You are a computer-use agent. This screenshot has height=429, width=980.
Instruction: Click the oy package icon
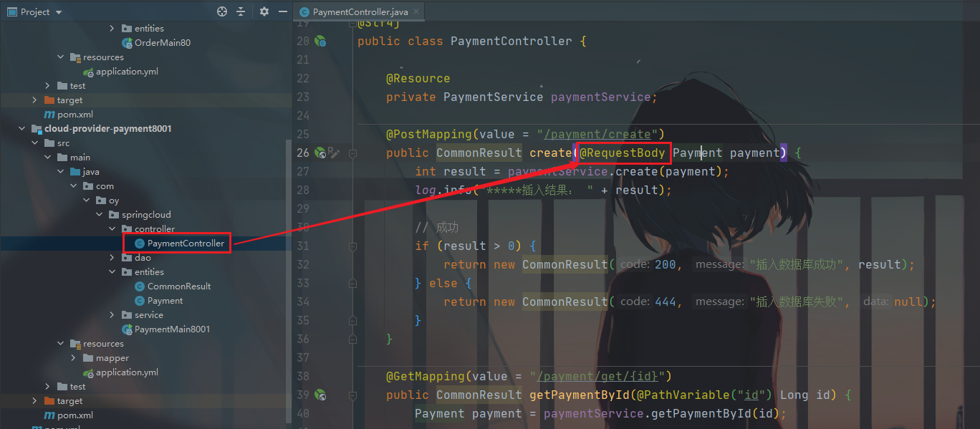tap(101, 201)
